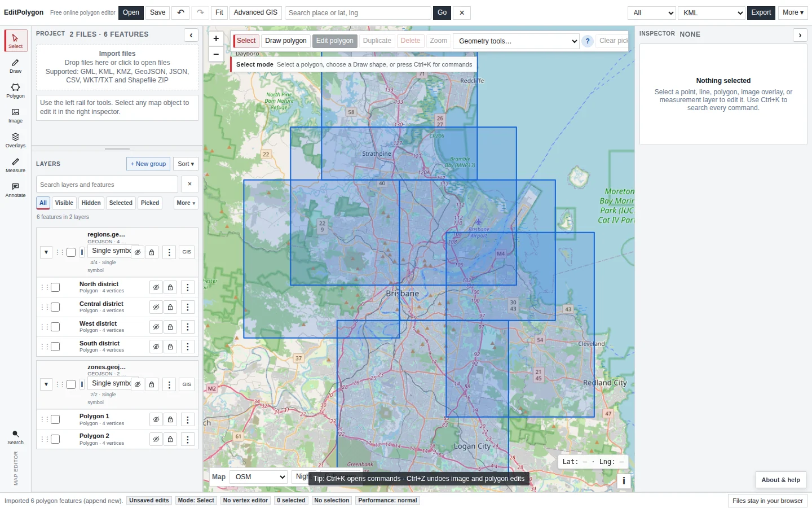Screen dimensions: 812x508
Task: Redo edit with the redo arrow
Action: click(x=200, y=12)
